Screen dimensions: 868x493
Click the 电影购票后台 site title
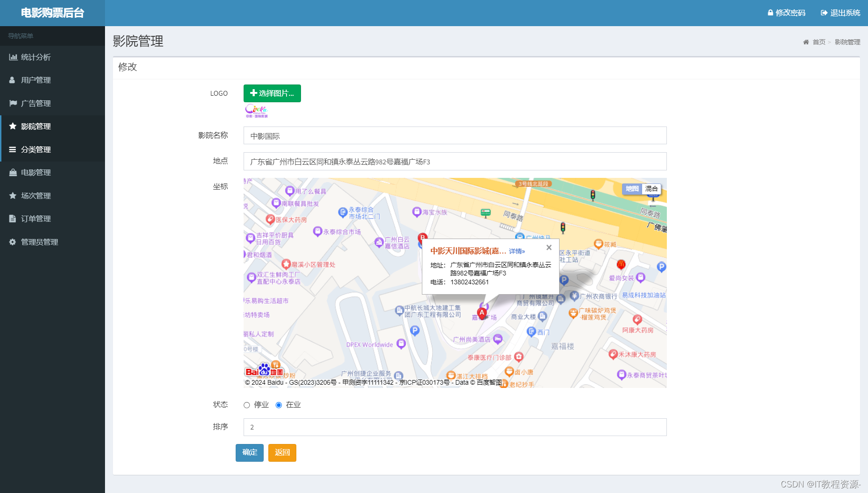pyautogui.click(x=52, y=13)
